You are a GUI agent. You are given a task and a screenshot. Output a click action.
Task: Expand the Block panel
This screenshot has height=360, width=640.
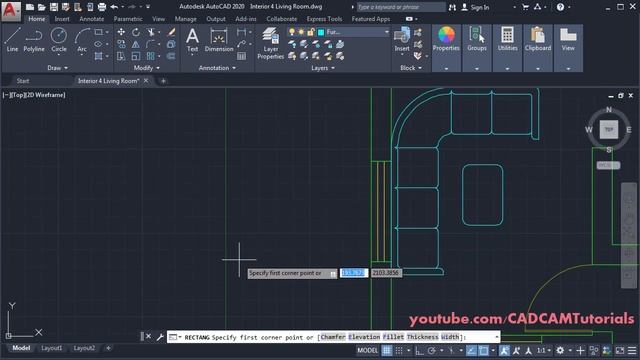click(x=411, y=68)
